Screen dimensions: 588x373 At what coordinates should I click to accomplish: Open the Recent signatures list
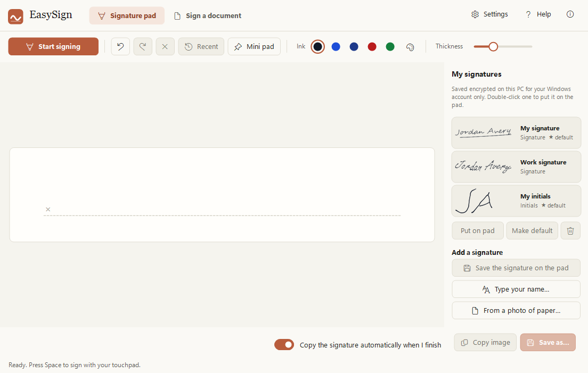click(201, 46)
